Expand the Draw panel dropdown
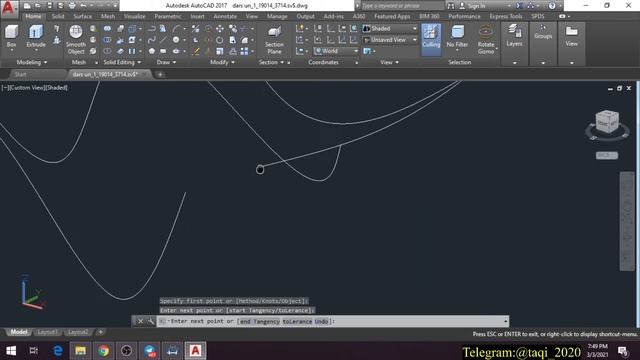The image size is (640, 360). point(166,62)
